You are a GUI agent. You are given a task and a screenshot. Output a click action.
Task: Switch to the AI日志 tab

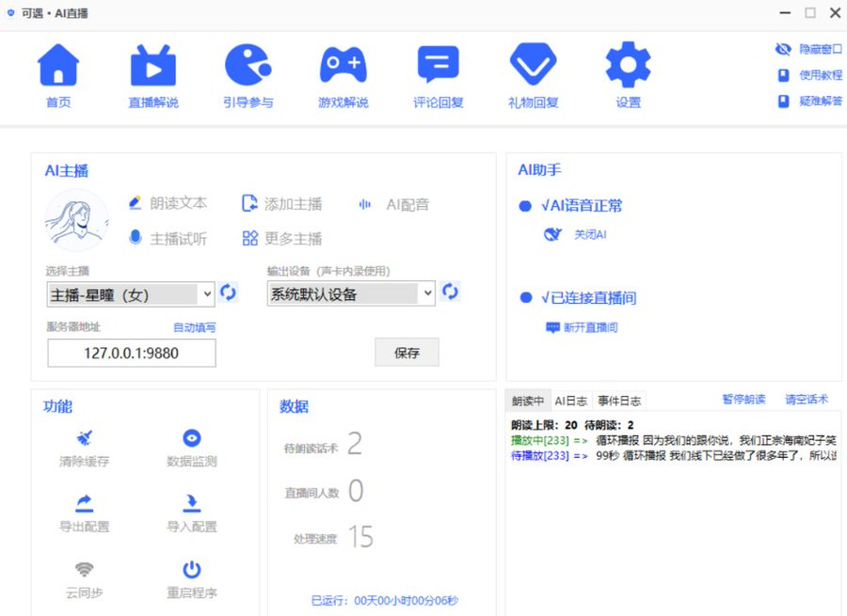point(569,399)
